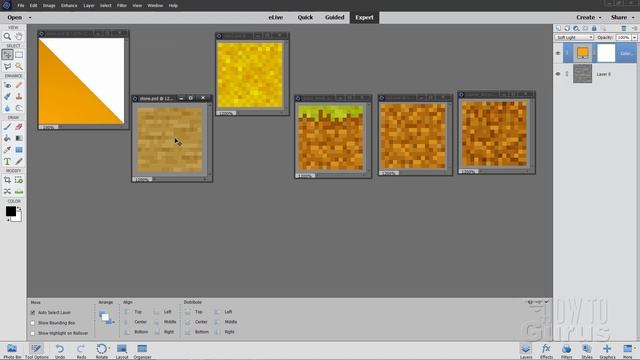Switch to the Guided mode tab

(335, 18)
